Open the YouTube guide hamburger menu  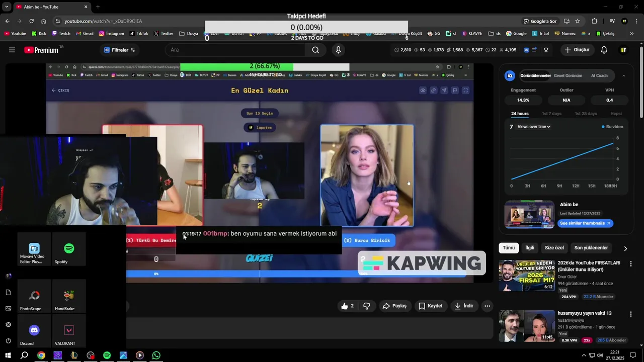(x=12, y=50)
